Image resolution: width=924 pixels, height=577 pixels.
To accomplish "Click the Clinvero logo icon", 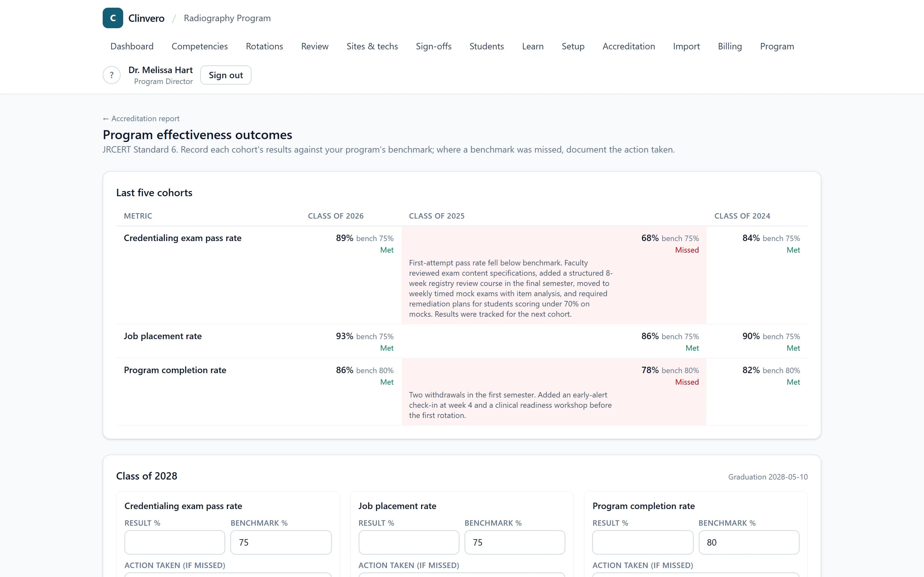I will [x=113, y=18].
